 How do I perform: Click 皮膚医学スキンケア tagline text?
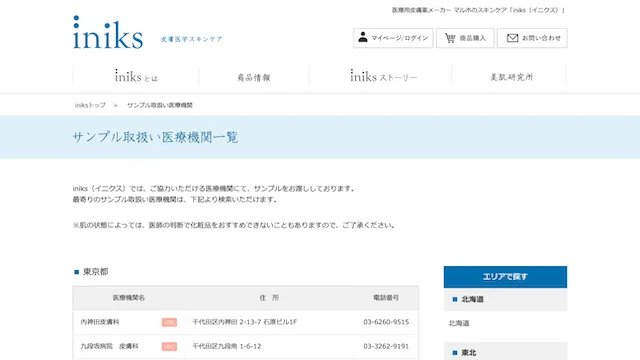point(191,39)
